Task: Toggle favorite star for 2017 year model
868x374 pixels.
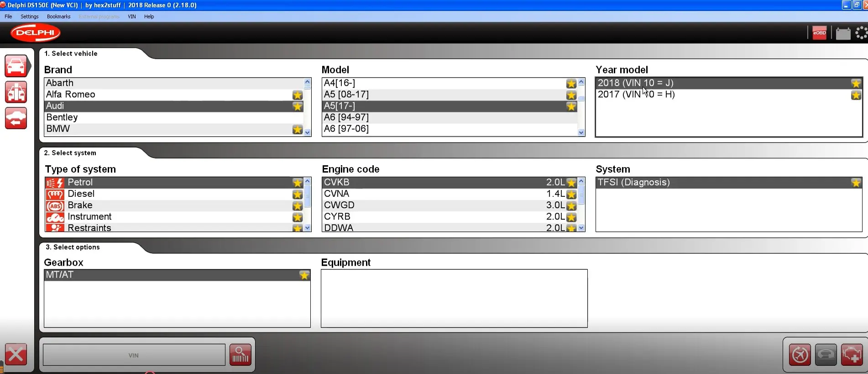Action: (856, 95)
